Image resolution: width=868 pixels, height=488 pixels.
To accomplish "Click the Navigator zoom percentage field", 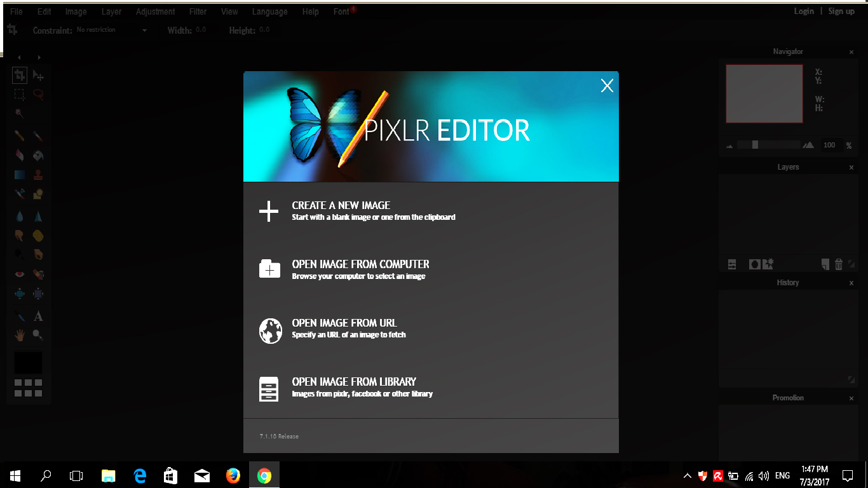I will (x=831, y=145).
